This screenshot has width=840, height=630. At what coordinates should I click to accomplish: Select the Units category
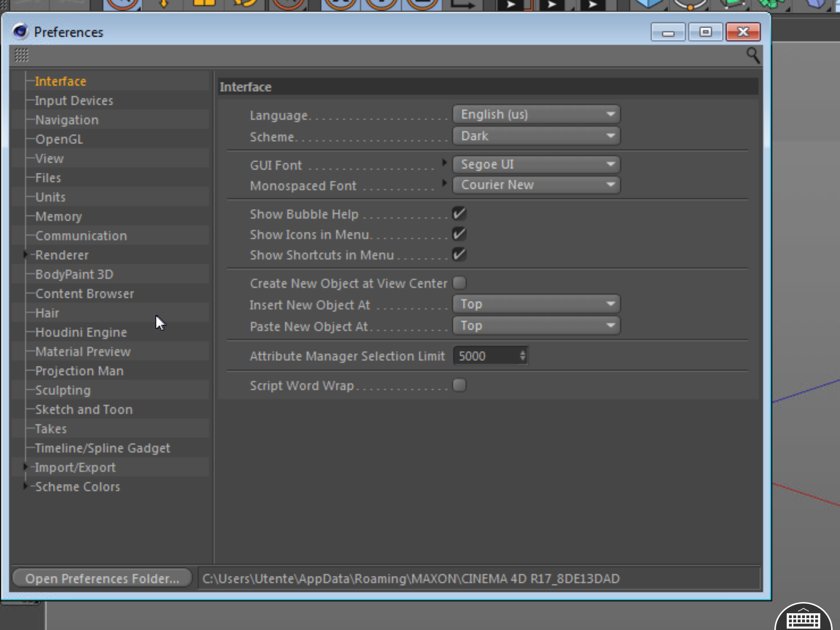coord(50,197)
